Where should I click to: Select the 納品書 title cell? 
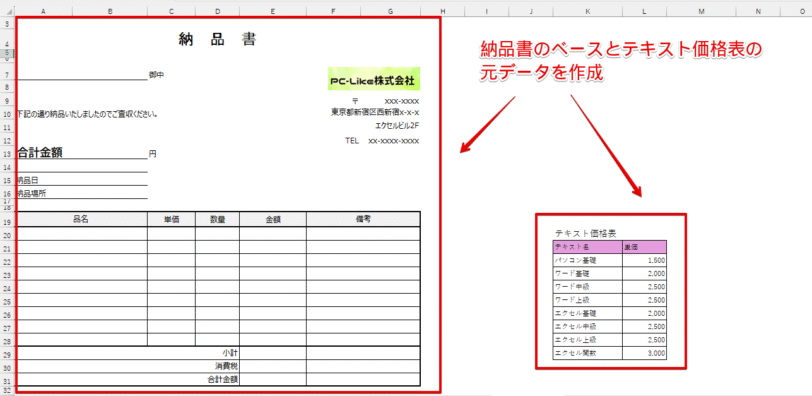[x=218, y=39]
